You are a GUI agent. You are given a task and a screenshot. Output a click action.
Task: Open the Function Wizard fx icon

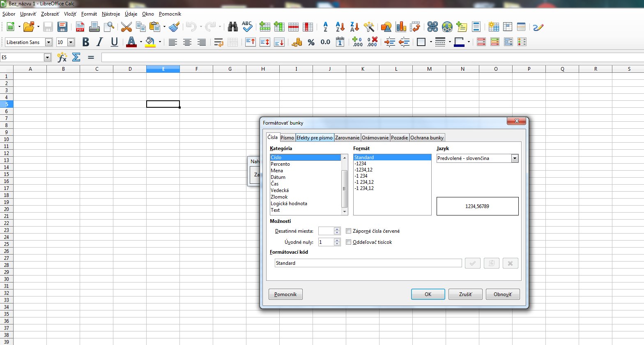click(x=62, y=57)
